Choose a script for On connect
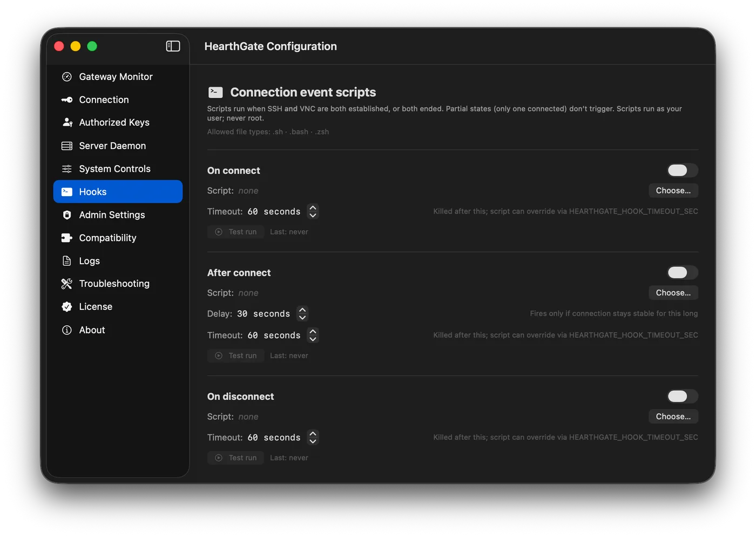The width and height of the screenshot is (756, 537). click(673, 191)
